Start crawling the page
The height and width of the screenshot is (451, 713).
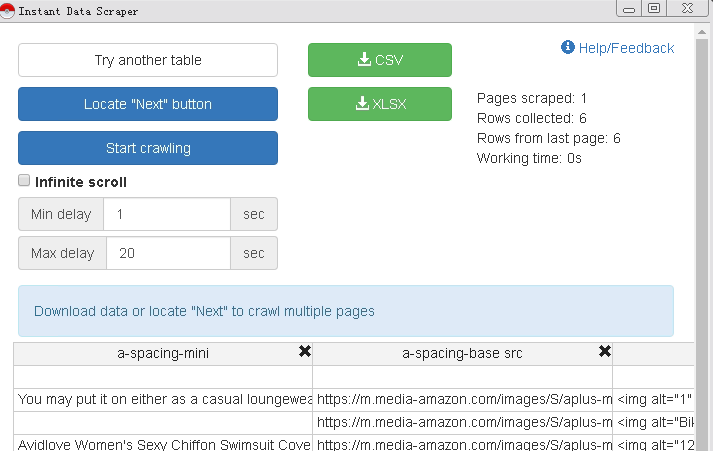pos(148,148)
